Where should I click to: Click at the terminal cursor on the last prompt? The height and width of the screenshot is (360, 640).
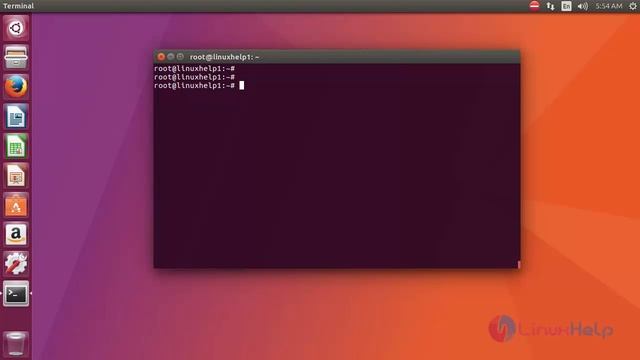pyautogui.click(x=242, y=85)
